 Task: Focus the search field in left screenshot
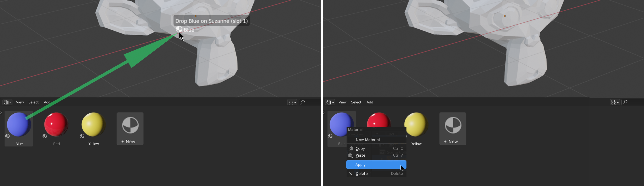tap(310, 102)
